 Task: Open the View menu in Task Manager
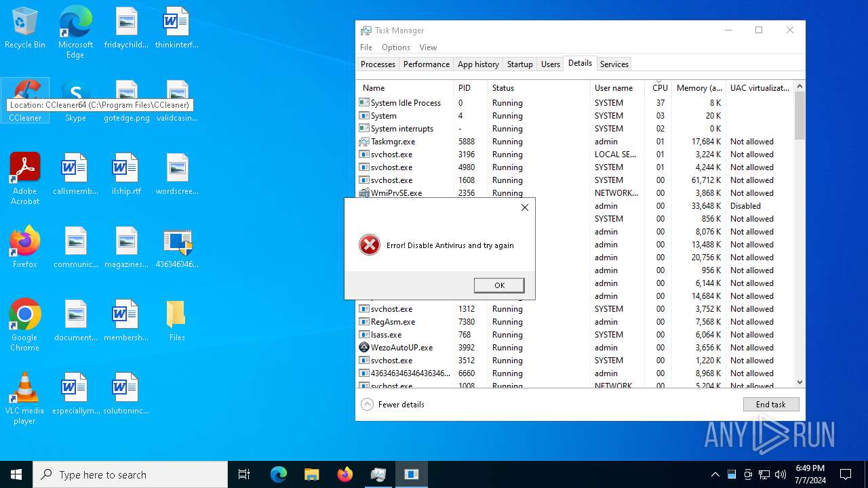[428, 47]
